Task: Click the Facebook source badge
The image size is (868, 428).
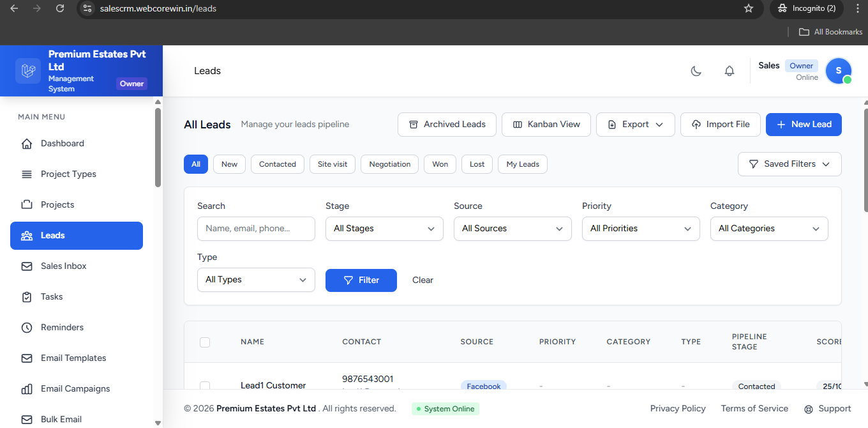Action: point(484,385)
